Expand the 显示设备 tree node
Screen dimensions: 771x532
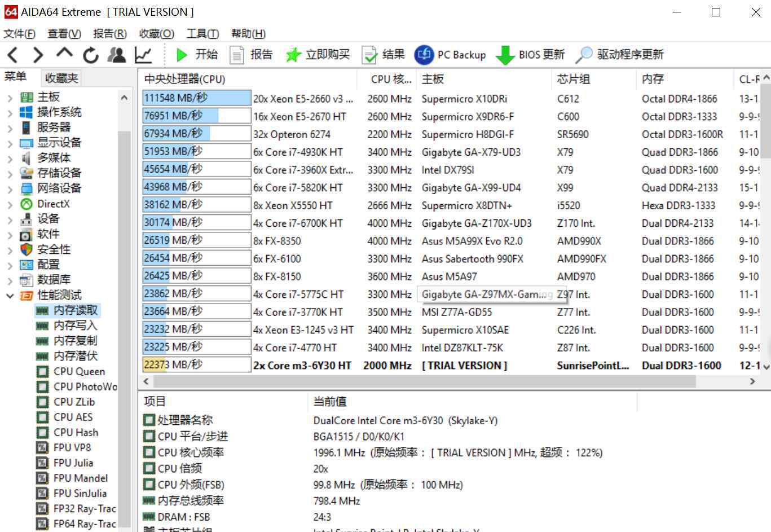pos(10,143)
